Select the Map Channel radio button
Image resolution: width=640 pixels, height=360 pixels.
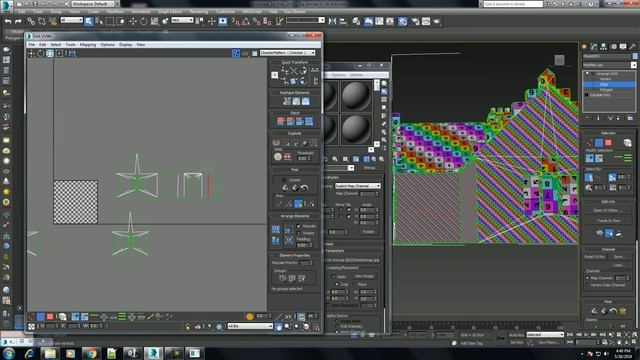coord(587,278)
